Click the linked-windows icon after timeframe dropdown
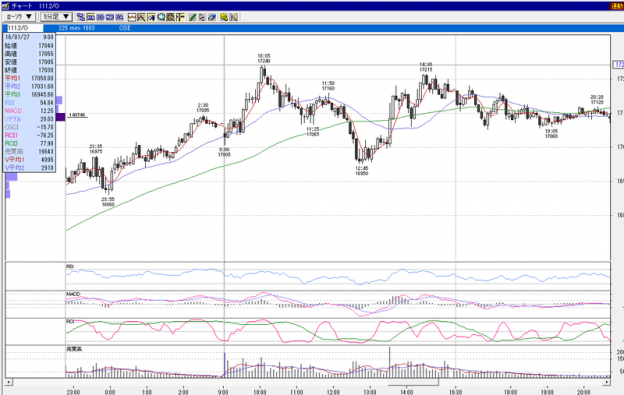 (x=81, y=17)
